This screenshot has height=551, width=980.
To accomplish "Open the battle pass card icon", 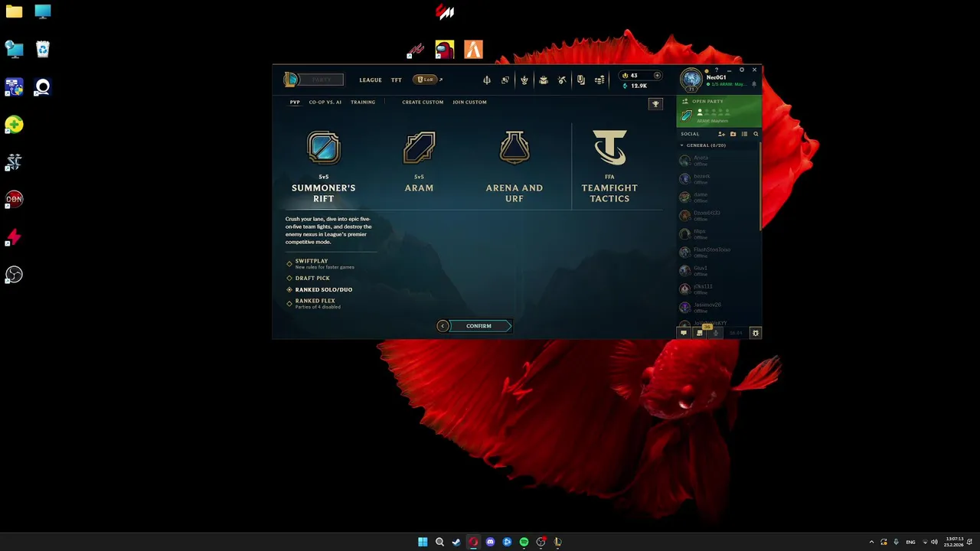I will click(x=581, y=80).
